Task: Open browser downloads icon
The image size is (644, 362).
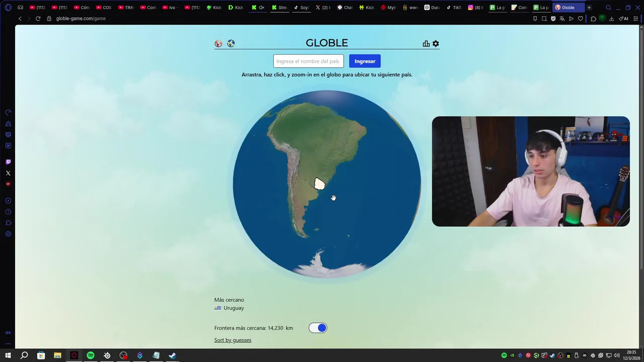Action: click(611, 19)
